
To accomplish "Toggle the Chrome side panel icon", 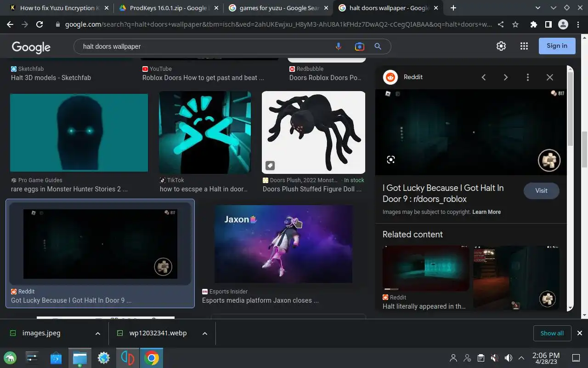I will click(x=548, y=24).
